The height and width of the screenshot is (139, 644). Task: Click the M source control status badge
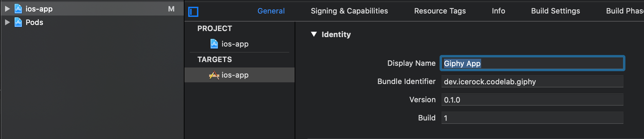click(171, 9)
